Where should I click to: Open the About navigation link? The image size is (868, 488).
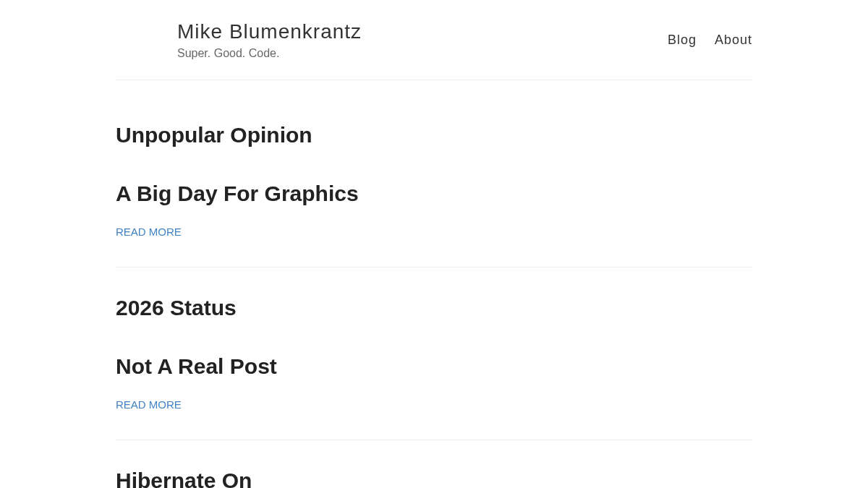pos(733,40)
